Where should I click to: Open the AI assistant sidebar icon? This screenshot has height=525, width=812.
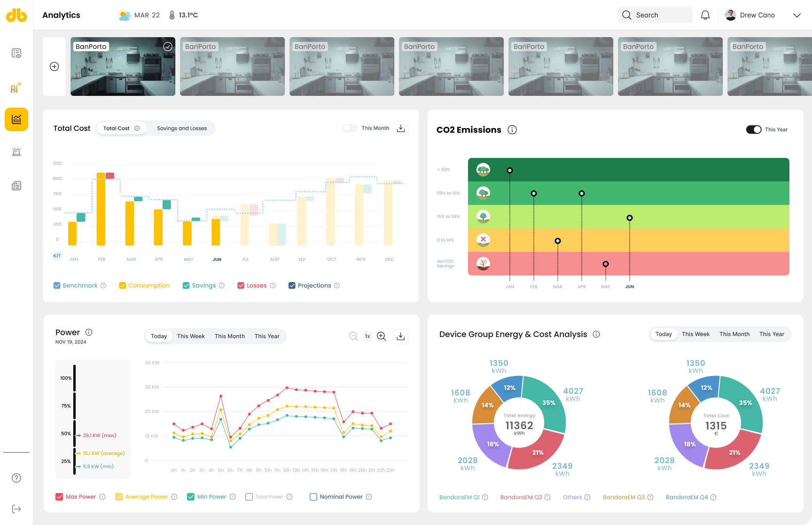pos(16,88)
